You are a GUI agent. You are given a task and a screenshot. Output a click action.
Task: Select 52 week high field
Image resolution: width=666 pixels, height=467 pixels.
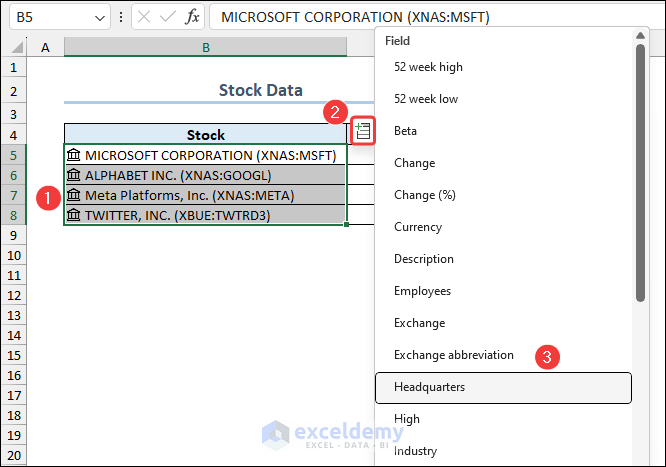point(428,67)
